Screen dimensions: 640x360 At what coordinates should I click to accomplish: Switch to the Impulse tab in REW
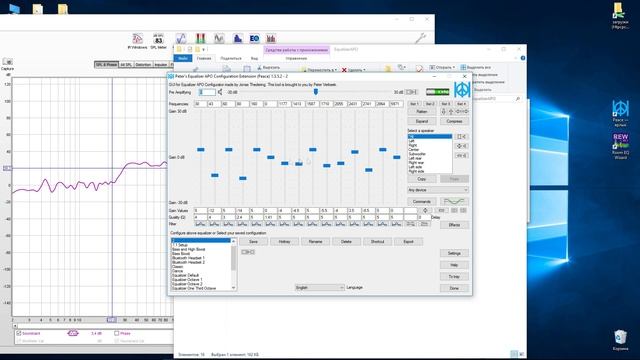point(161,64)
